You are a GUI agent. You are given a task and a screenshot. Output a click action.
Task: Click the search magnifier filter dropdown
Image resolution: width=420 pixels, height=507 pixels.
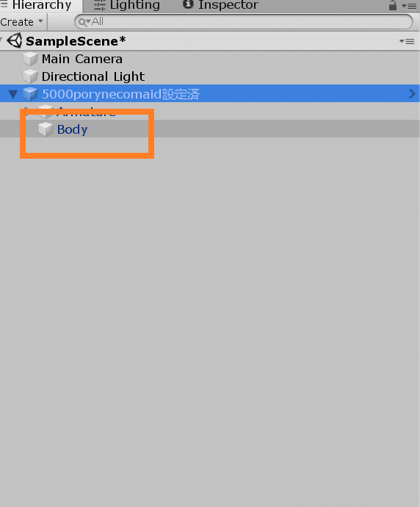84,22
